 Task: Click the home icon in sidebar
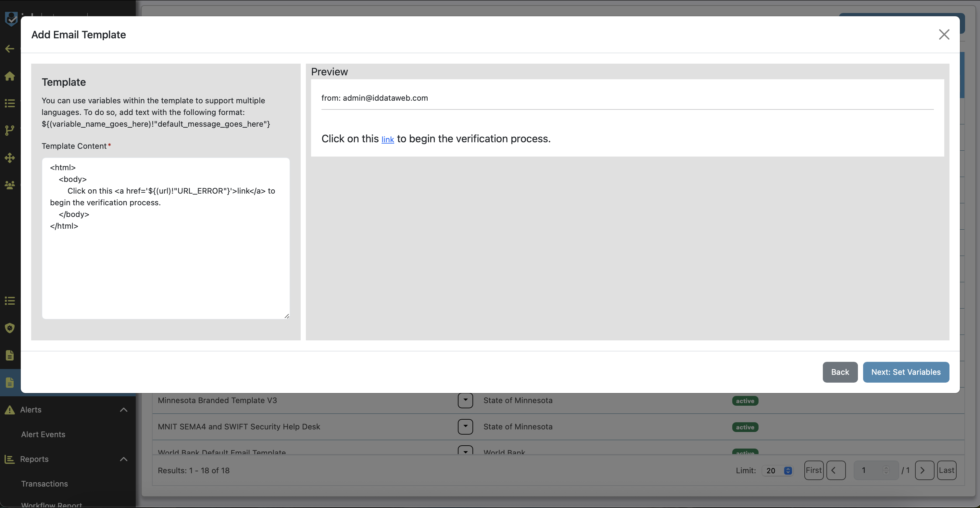point(10,76)
